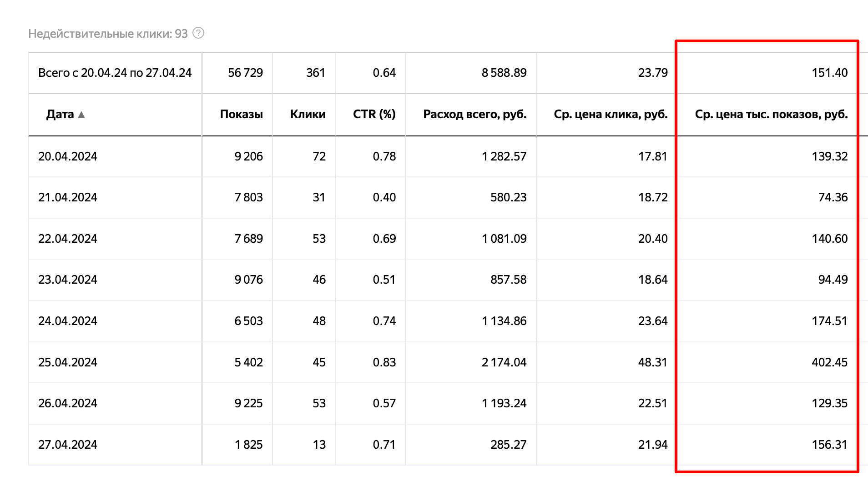Select the total CPM value 151.40

pos(829,73)
